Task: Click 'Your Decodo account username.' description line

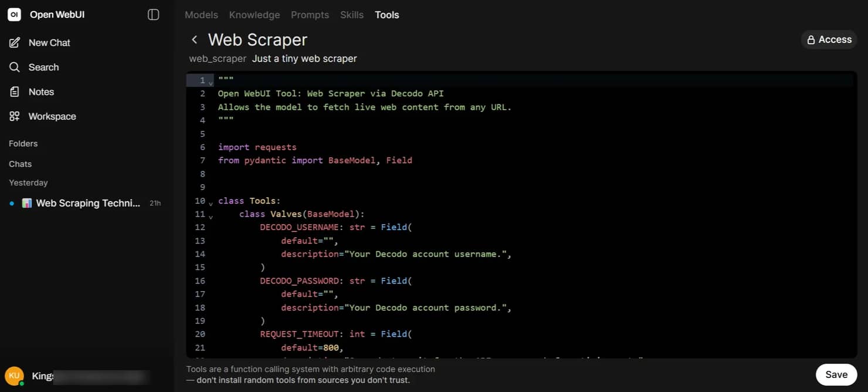Action: click(x=396, y=254)
